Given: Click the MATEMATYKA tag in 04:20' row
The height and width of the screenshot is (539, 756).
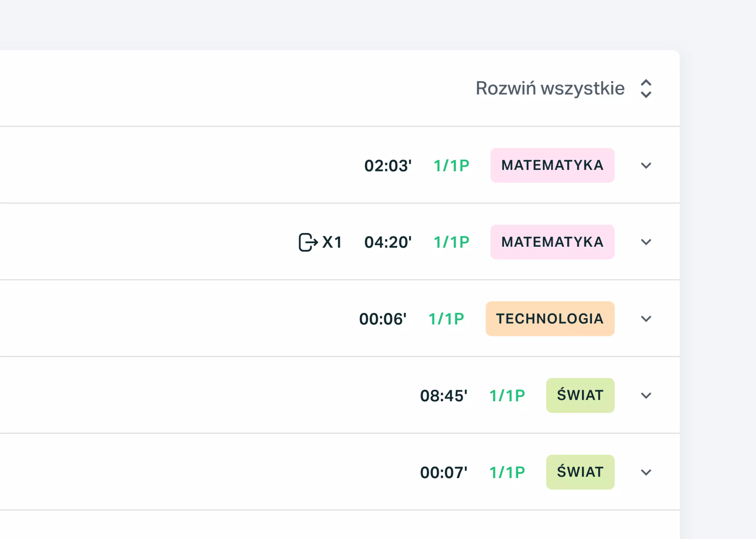Looking at the screenshot, I should (x=552, y=242).
